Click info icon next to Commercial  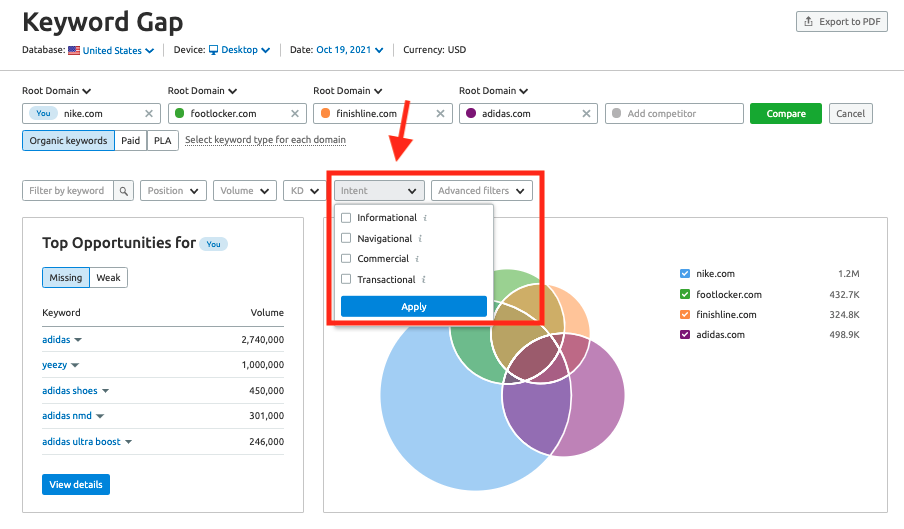[417, 259]
